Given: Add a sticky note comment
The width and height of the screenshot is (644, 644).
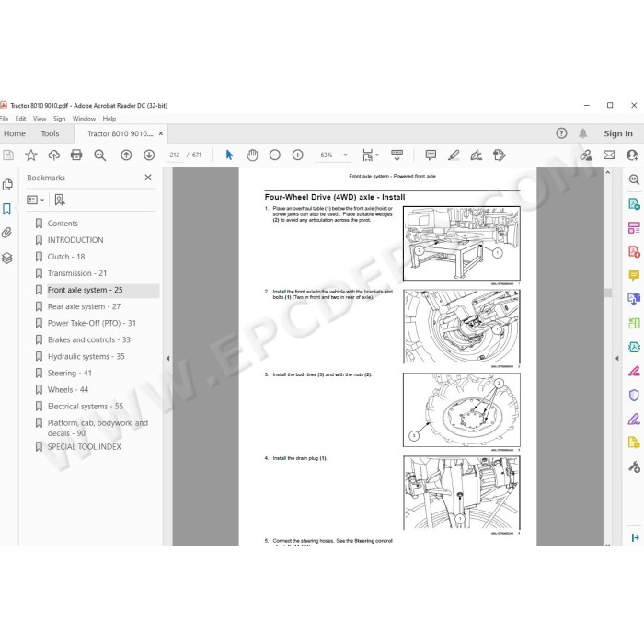Looking at the screenshot, I should point(431,155).
